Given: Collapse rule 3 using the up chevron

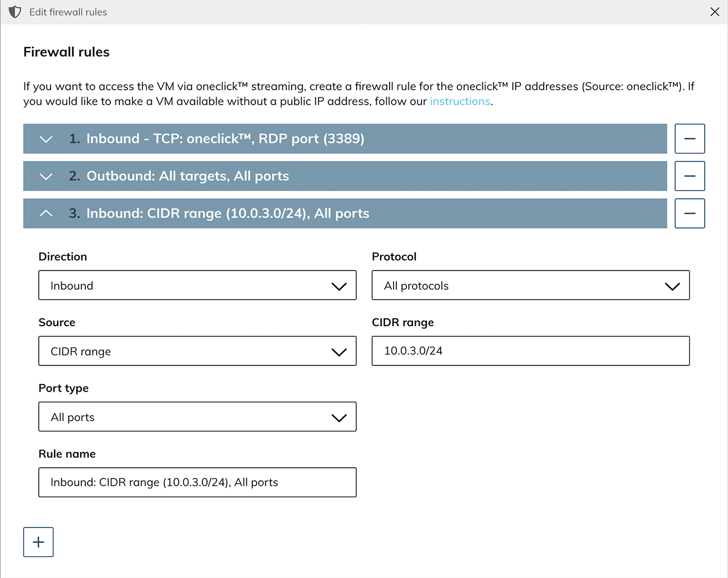Looking at the screenshot, I should tap(46, 214).
